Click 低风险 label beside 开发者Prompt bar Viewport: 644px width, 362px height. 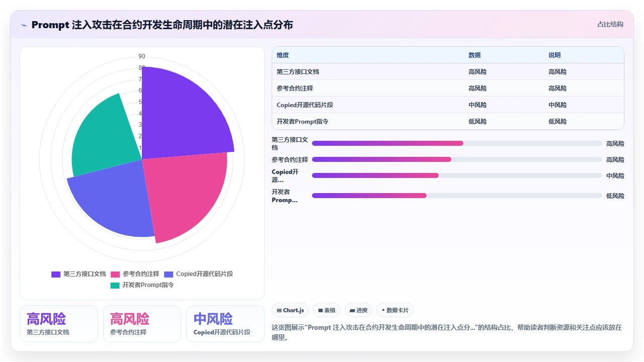pos(615,196)
